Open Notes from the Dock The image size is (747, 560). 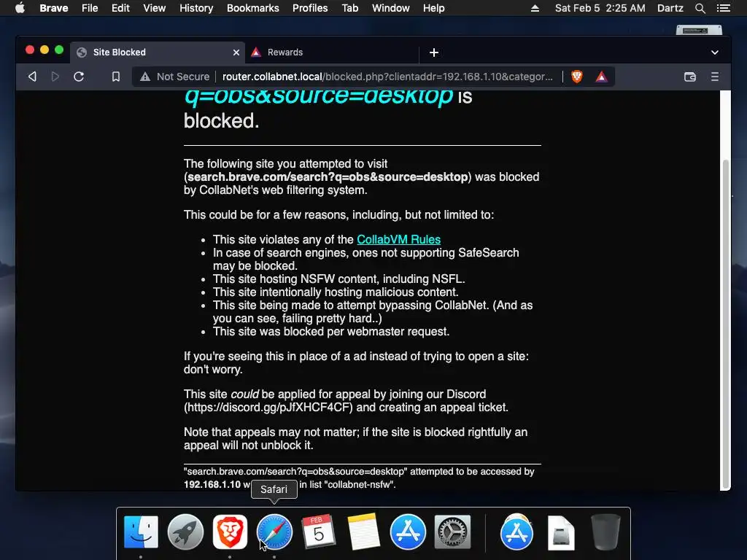[363, 532]
